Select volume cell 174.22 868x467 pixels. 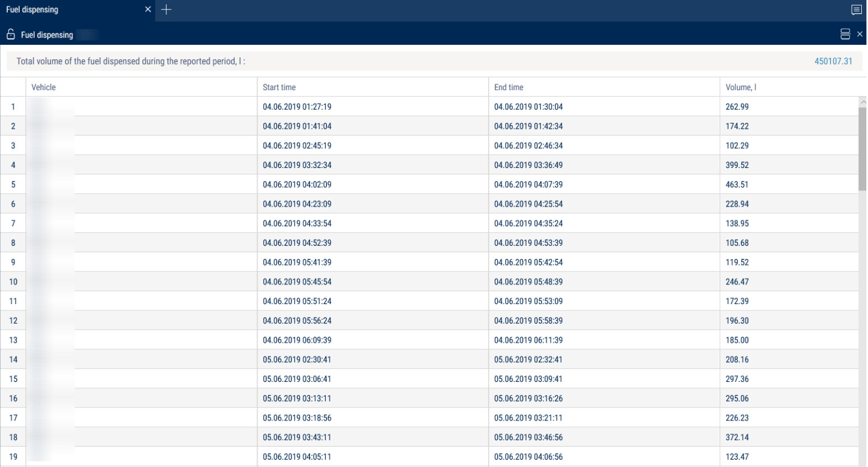[x=737, y=126]
